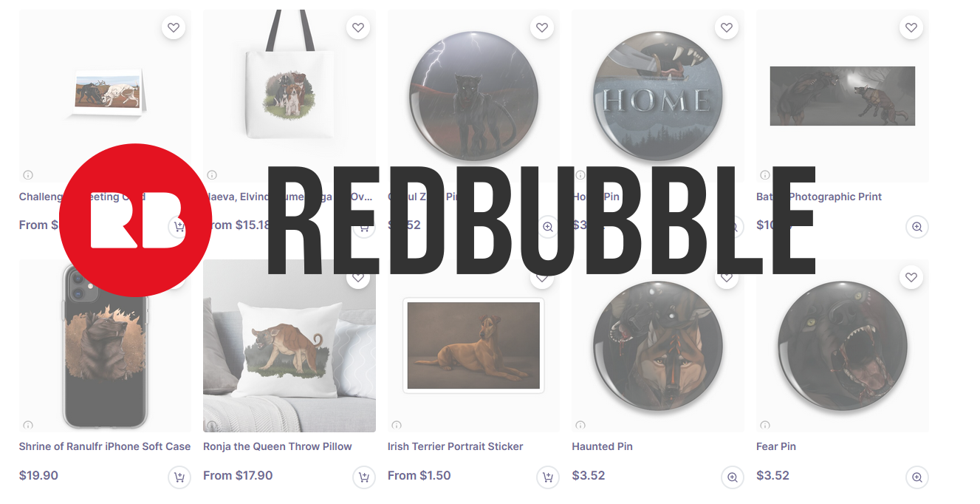View the lightning panther pin image
980x504 pixels.
(x=473, y=96)
